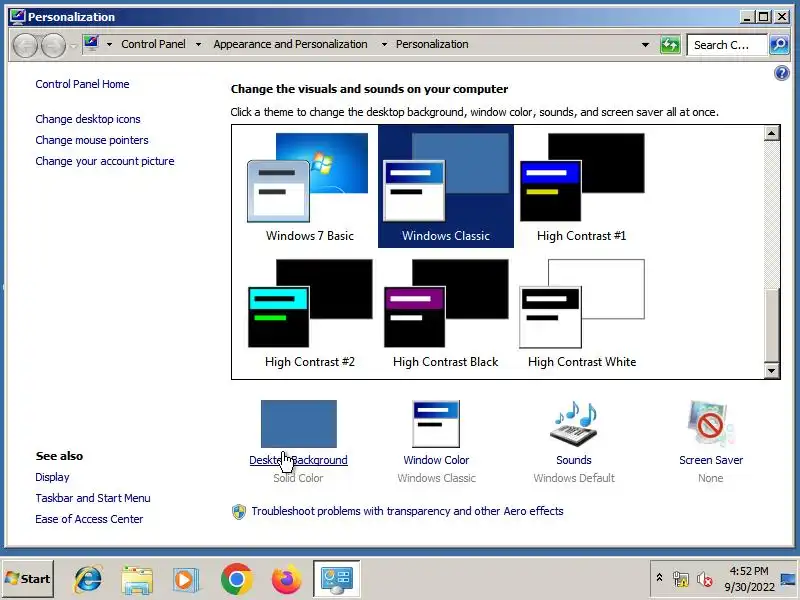
Task: Click Appearance and Personalization breadcrumb
Action: (290, 44)
